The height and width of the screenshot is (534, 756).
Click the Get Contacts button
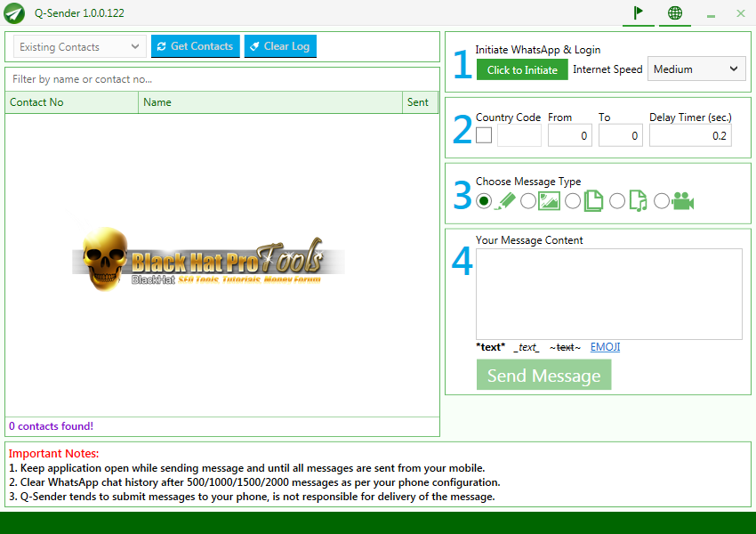(196, 46)
